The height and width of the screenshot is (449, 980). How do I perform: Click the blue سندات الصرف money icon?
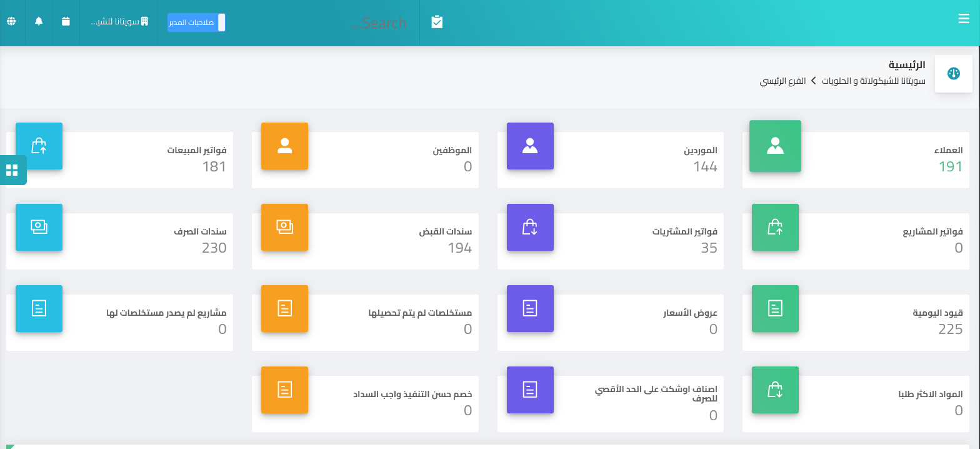tap(39, 227)
